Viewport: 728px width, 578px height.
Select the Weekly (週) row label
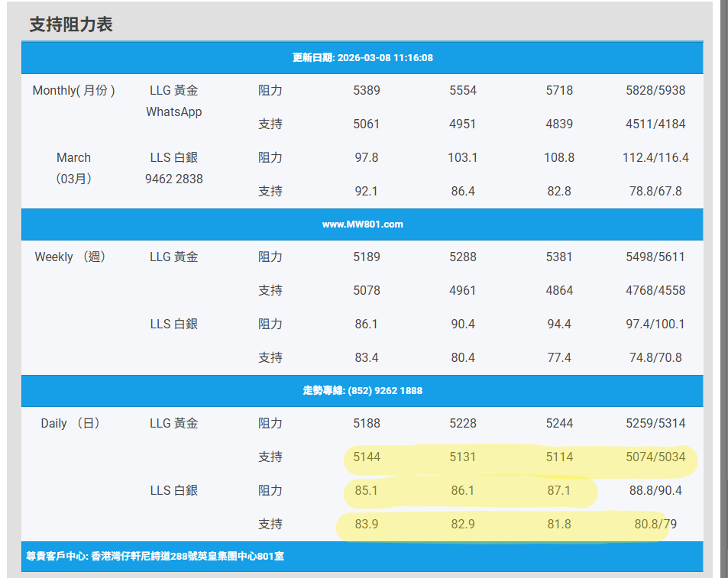[x=70, y=257]
